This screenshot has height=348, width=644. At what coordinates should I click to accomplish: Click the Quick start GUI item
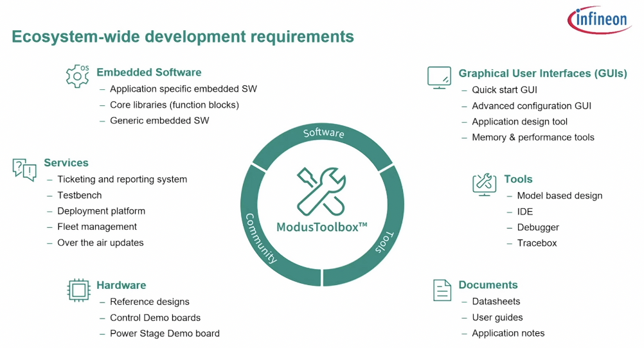[x=505, y=90]
